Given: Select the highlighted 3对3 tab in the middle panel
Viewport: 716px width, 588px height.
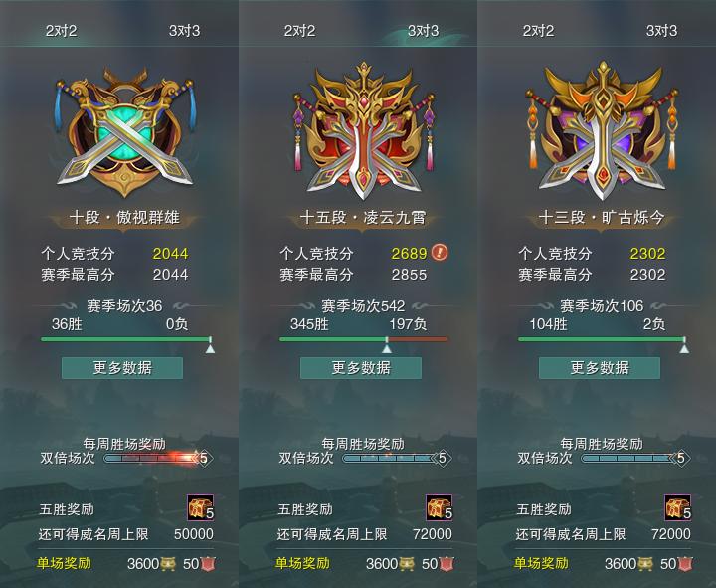Looking at the screenshot, I should point(424,31).
